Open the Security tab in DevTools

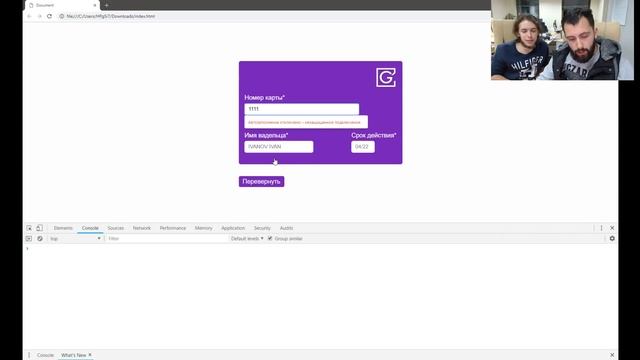[x=262, y=228]
